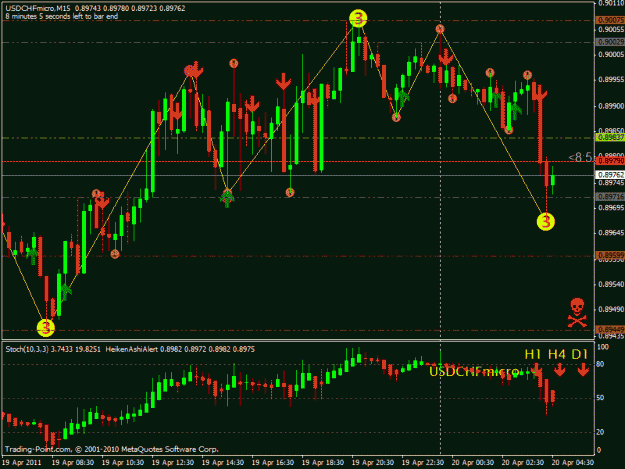The image size is (625, 469).
Task: Click the 80 level on stochastic scale
Action: tap(602, 364)
